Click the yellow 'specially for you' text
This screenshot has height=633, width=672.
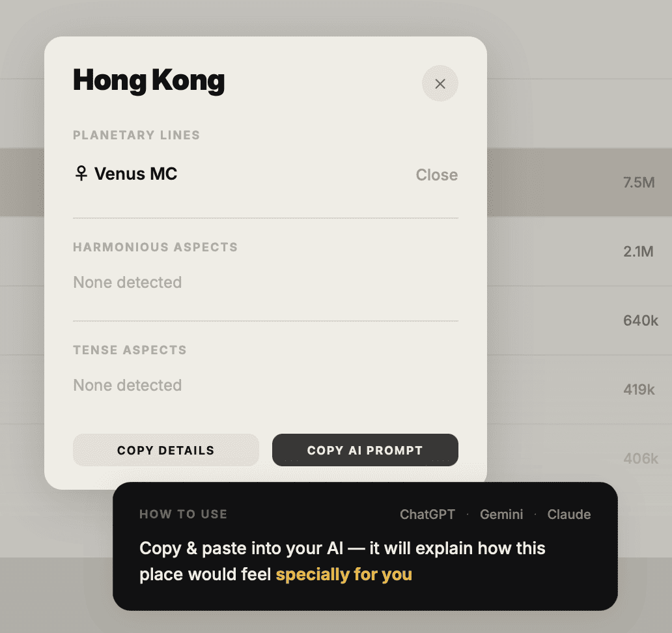pos(344,574)
